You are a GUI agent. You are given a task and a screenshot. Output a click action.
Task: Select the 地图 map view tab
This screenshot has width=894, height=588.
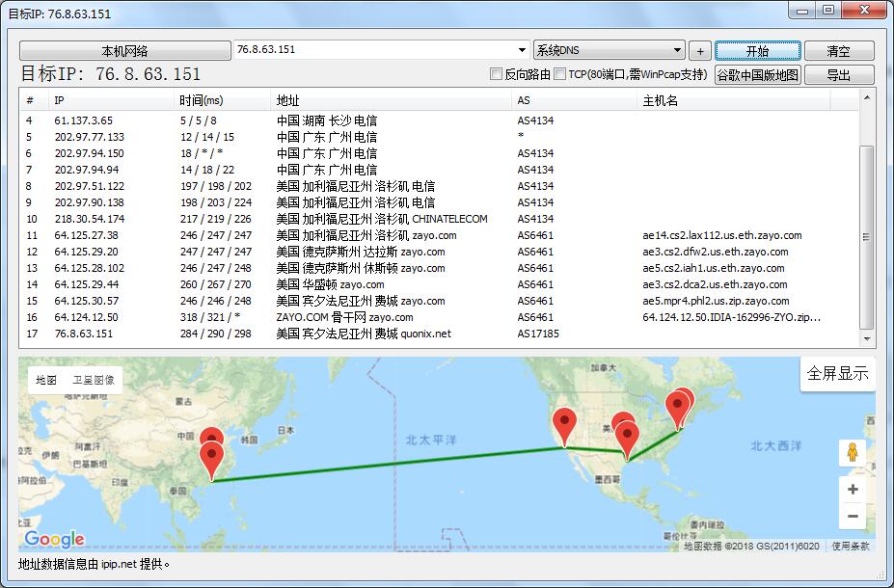[46, 381]
